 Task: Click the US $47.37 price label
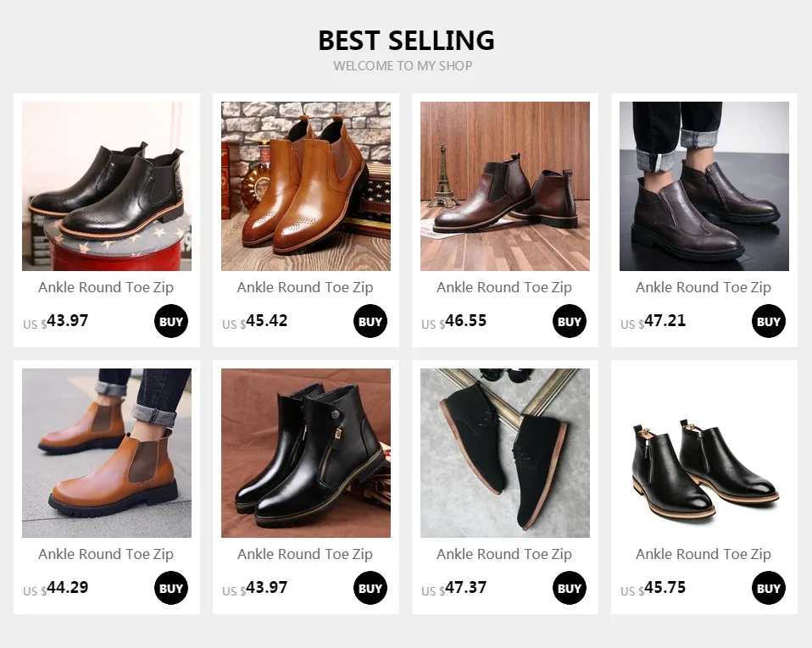pyautogui.click(x=454, y=589)
